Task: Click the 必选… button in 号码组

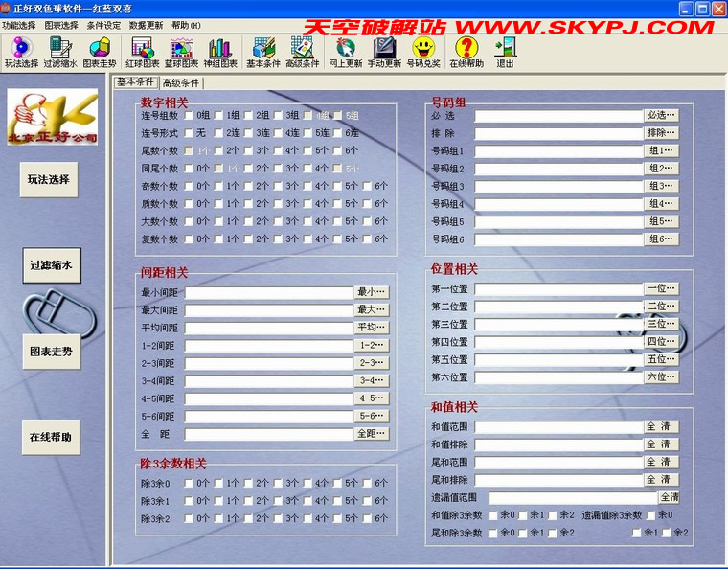Action: point(661,115)
